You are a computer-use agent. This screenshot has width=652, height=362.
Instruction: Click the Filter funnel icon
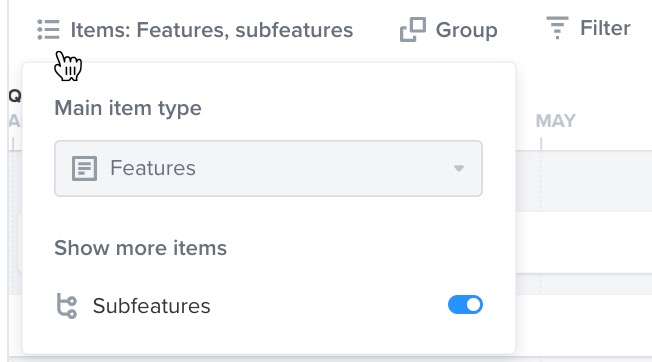click(x=557, y=28)
